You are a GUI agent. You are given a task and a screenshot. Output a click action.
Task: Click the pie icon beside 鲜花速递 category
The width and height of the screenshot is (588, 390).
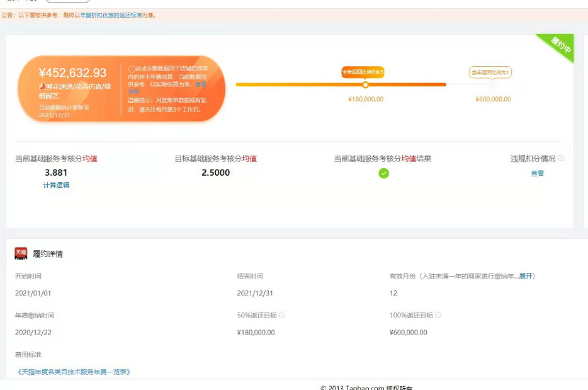coord(42,86)
